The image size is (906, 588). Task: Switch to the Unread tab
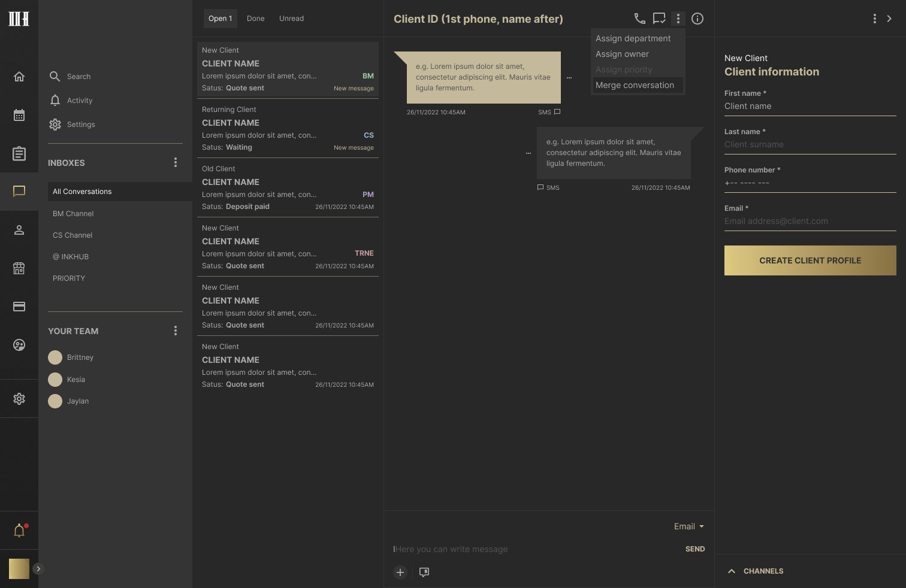[x=292, y=19]
